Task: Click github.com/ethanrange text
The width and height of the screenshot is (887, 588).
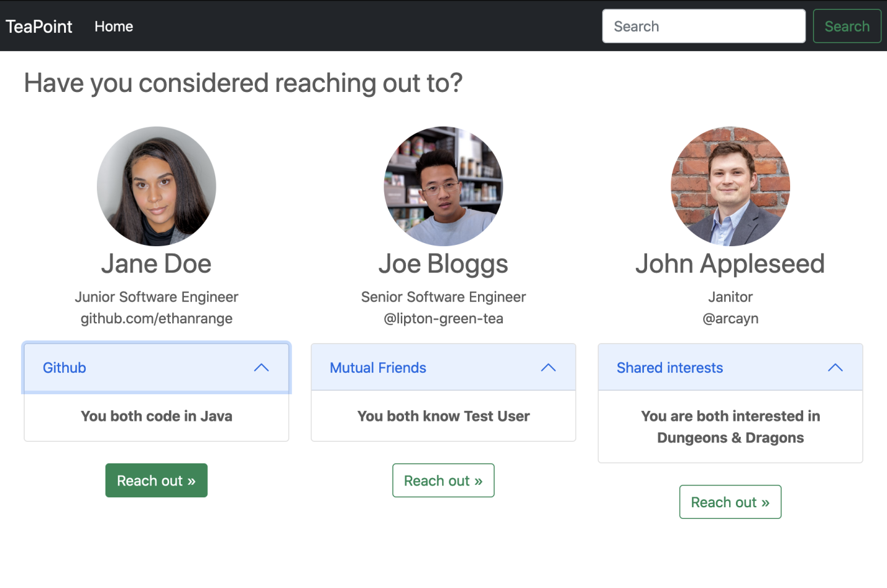Action: point(157,318)
